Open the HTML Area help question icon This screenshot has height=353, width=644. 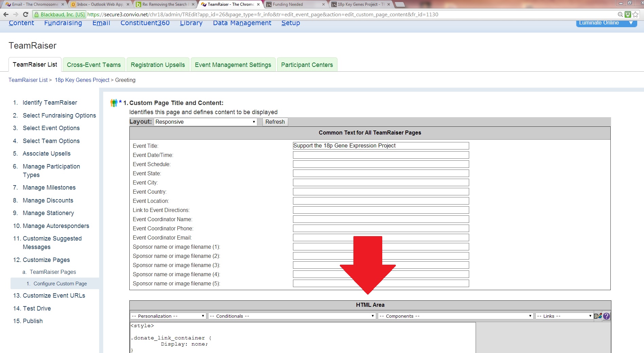click(606, 316)
